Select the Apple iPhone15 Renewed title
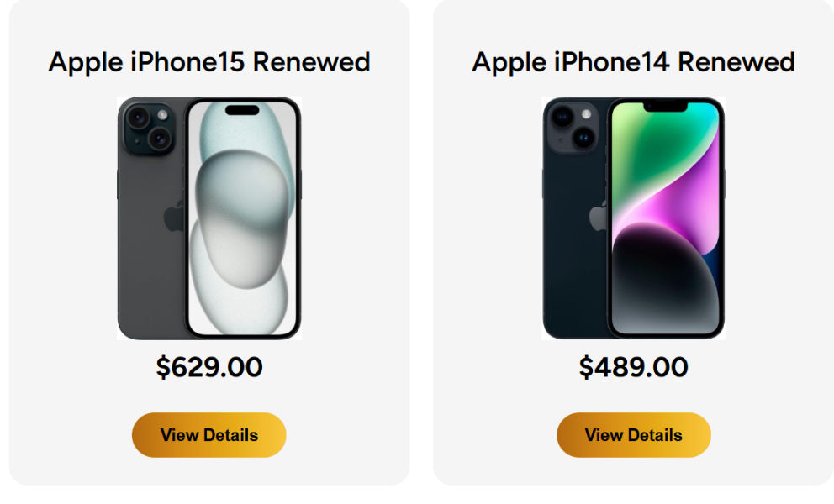 209,61
